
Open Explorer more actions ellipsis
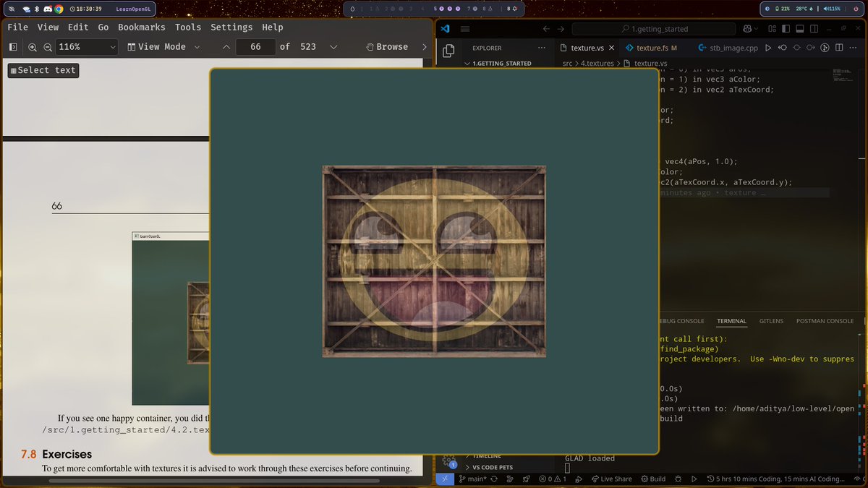click(x=542, y=48)
